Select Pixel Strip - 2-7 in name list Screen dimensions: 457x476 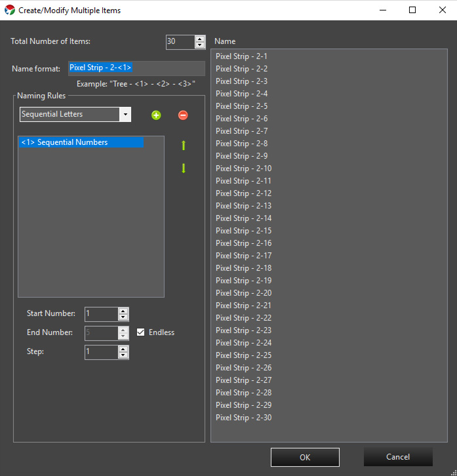coord(241,131)
